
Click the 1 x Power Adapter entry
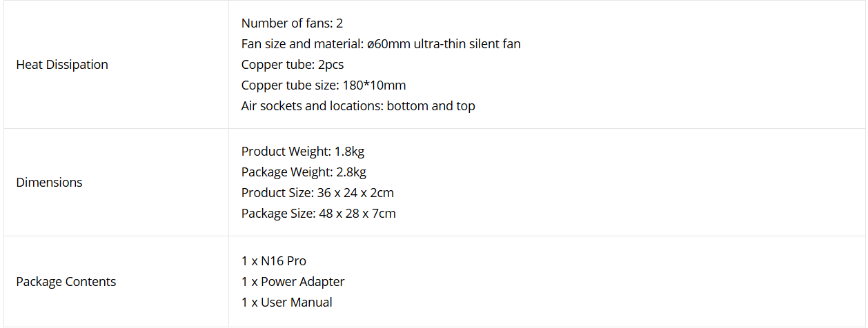click(x=293, y=282)
